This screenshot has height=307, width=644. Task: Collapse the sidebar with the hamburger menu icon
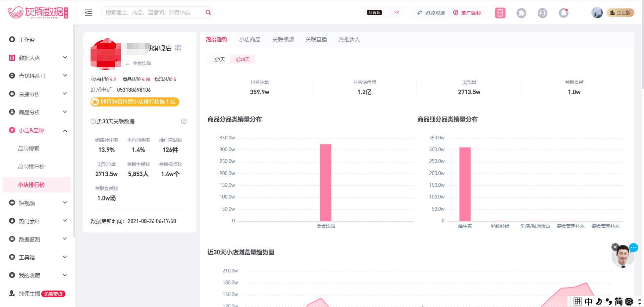point(88,13)
